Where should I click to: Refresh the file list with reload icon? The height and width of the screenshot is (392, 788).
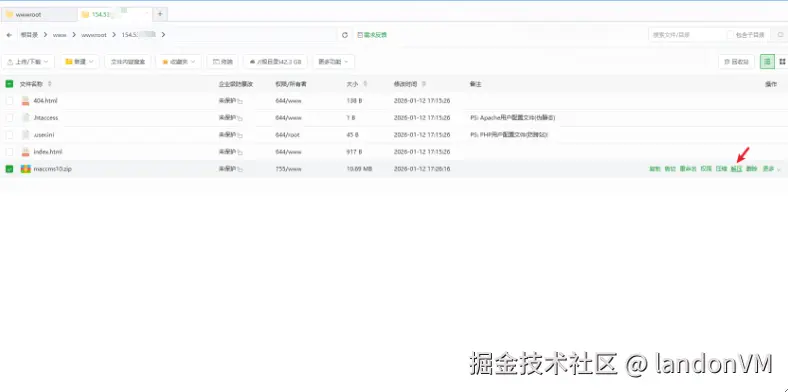point(345,35)
